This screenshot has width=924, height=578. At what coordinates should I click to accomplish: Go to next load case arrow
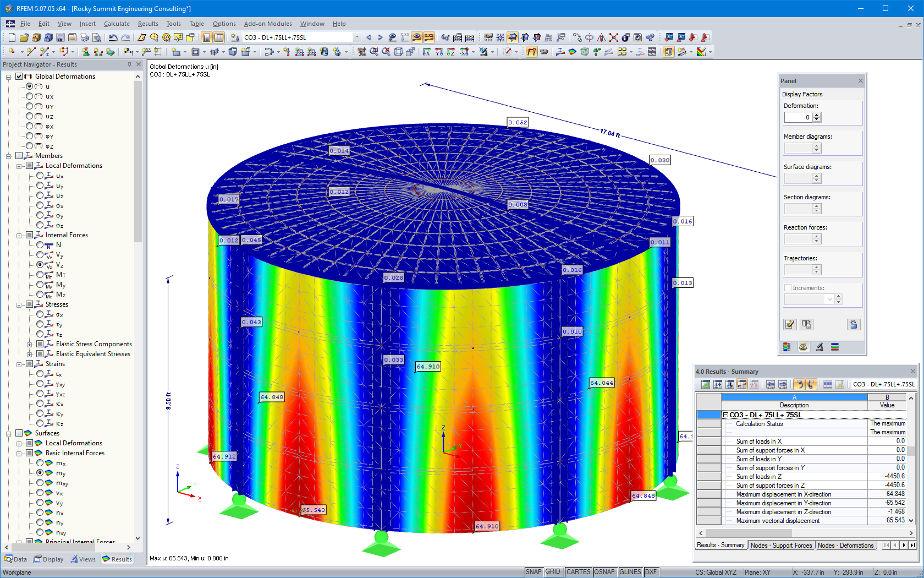click(380, 37)
